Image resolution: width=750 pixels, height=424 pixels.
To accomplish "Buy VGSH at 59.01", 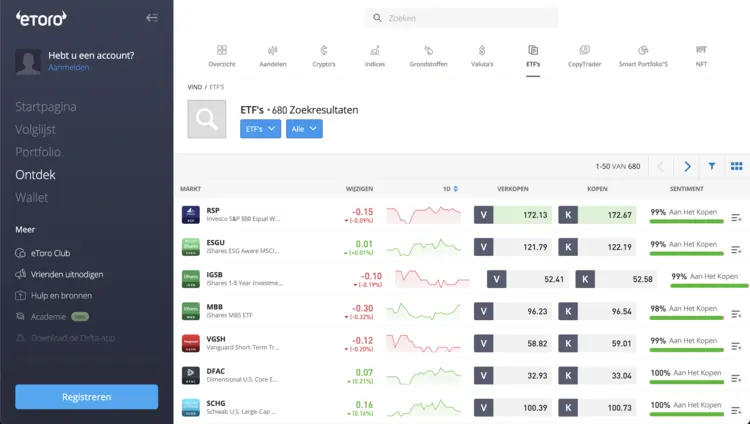I will [597, 343].
